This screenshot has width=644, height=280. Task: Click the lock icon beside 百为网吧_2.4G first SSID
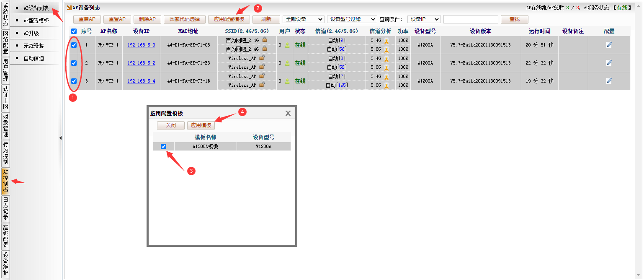(x=265, y=40)
